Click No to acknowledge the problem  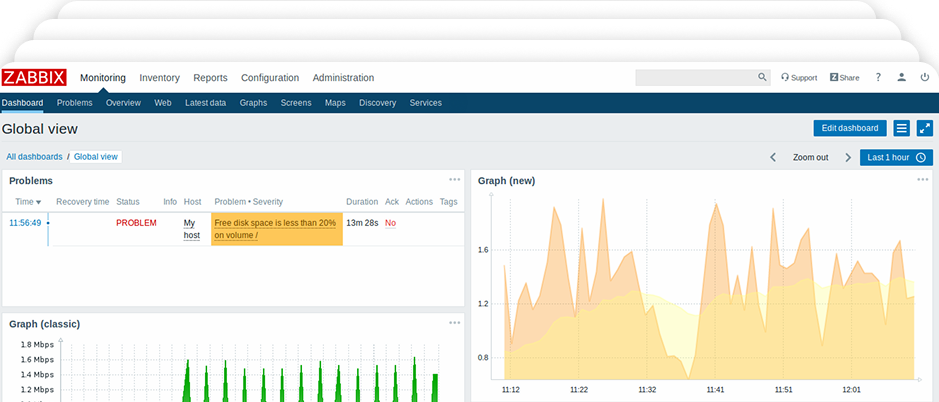tap(390, 223)
